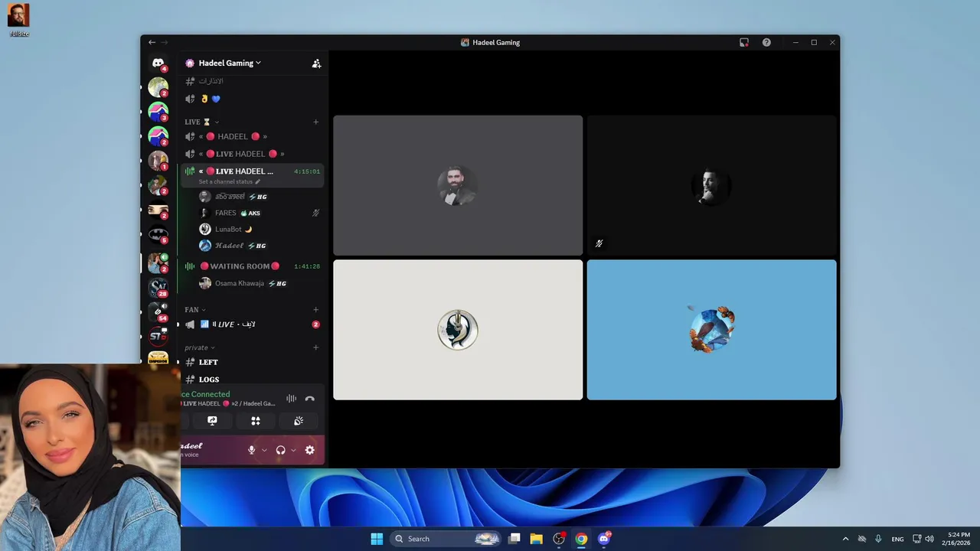Open Discord help icon in title bar
The width and height of the screenshot is (980, 551).
click(x=766, y=42)
